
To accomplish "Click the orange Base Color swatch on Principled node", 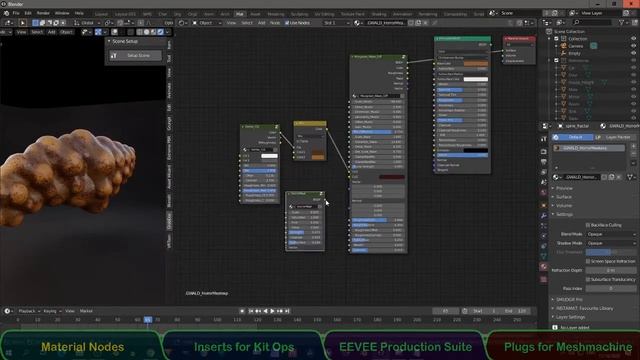I will pos(476,64).
